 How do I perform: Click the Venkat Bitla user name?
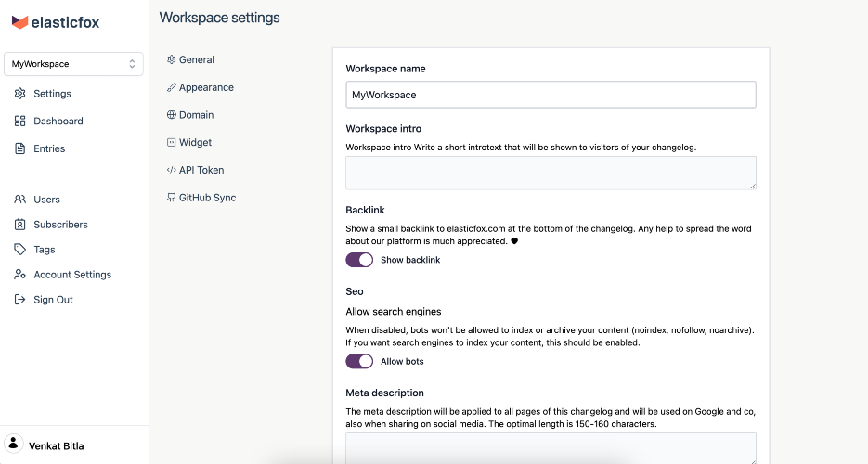[x=57, y=445]
